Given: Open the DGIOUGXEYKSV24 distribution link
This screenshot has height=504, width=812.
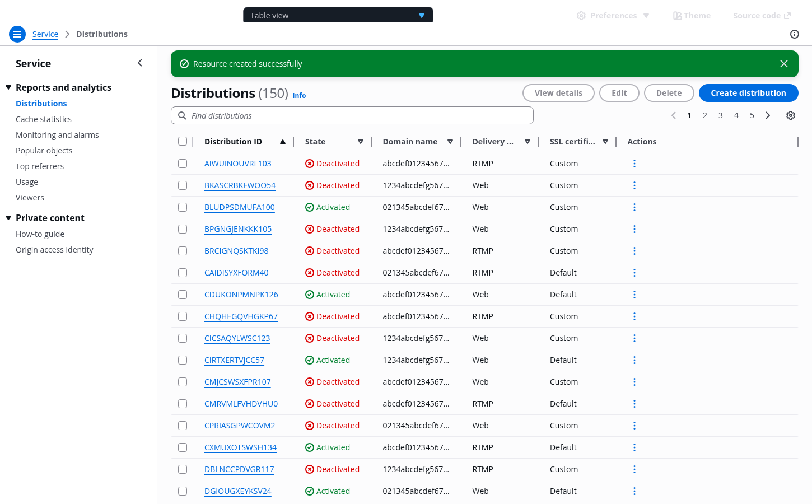Looking at the screenshot, I should tap(237, 491).
